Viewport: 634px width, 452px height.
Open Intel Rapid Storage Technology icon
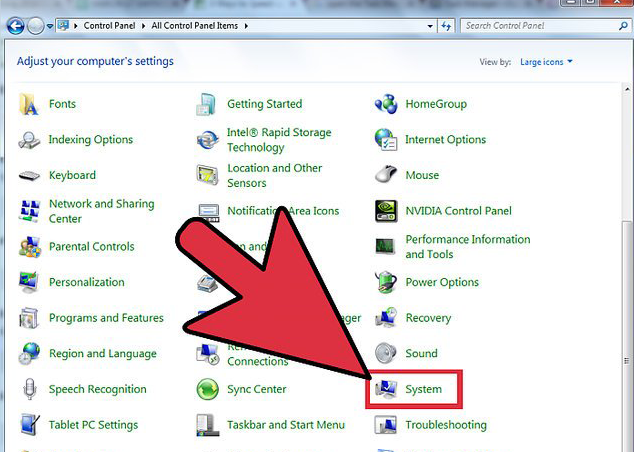click(x=207, y=140)
